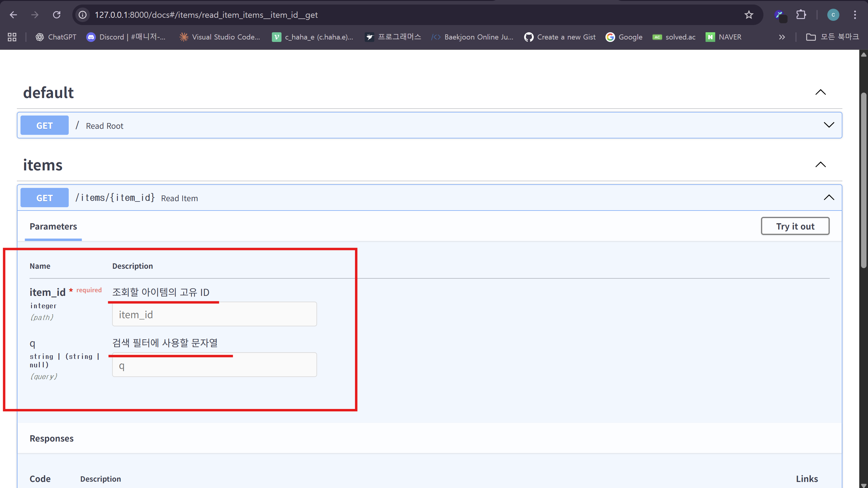Collapse the default section
Screen dimensions: 868x488
(x=820, y=92)
